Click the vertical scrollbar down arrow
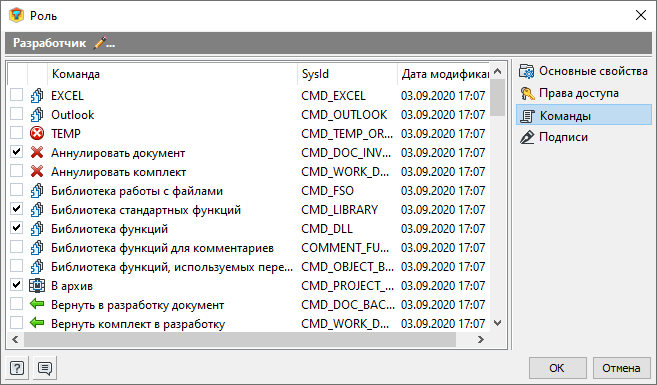The image size is (657, 385). 497,323
